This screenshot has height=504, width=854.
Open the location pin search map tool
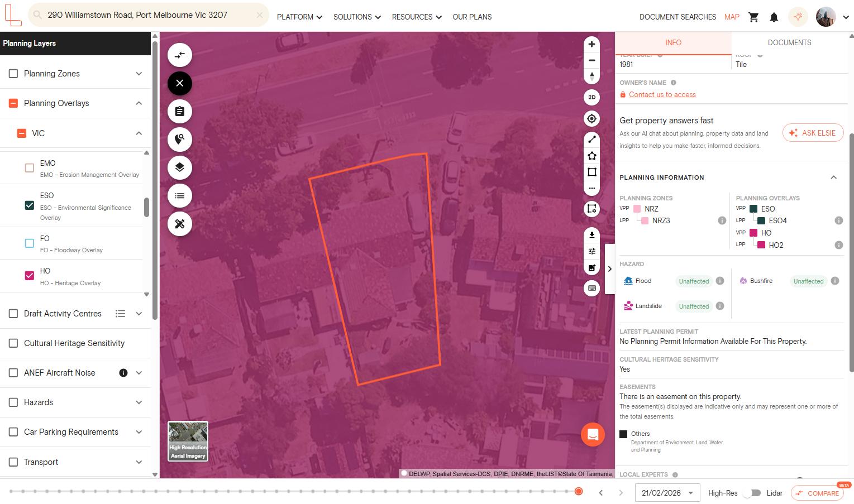pyautogui.click(x=180, y=140)
